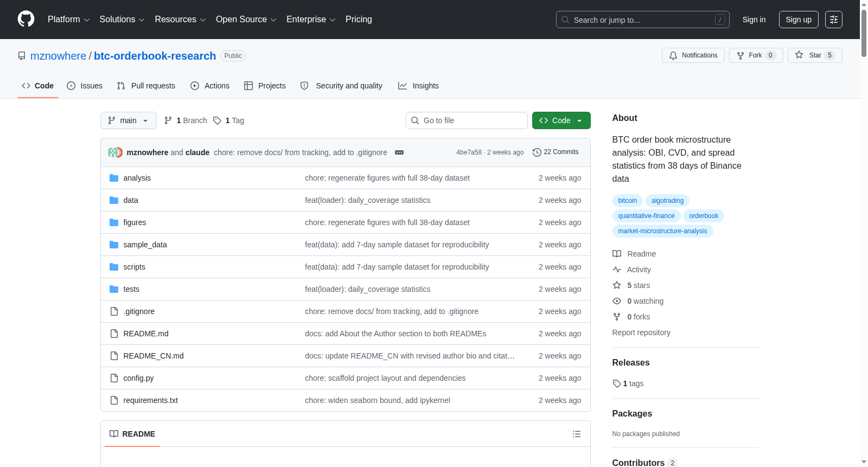Focus the Search or jump to field
This screenshot has width=868, height=467.
click(x=643, y=20)
